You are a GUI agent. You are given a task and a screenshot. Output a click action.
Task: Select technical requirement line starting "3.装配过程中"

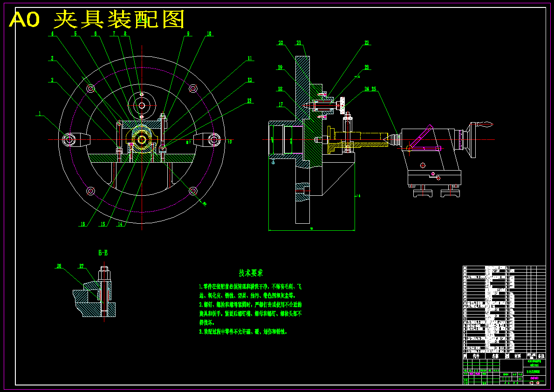point(243,332)
